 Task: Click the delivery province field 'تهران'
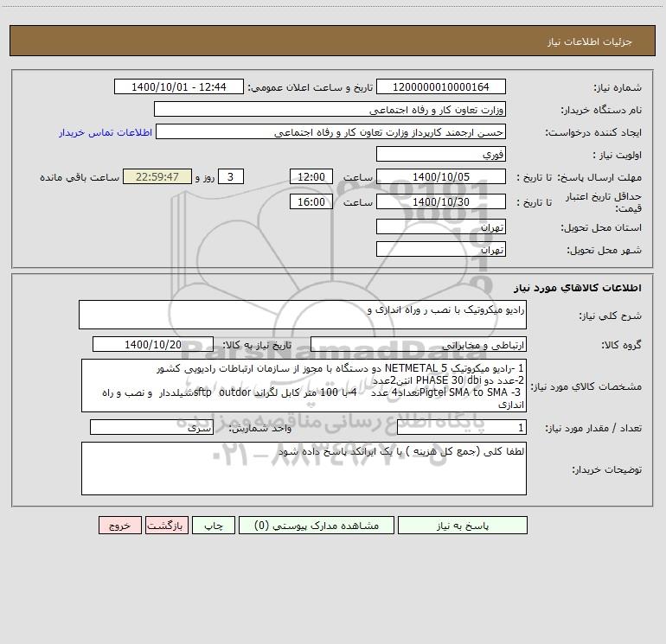click(441, 226)
